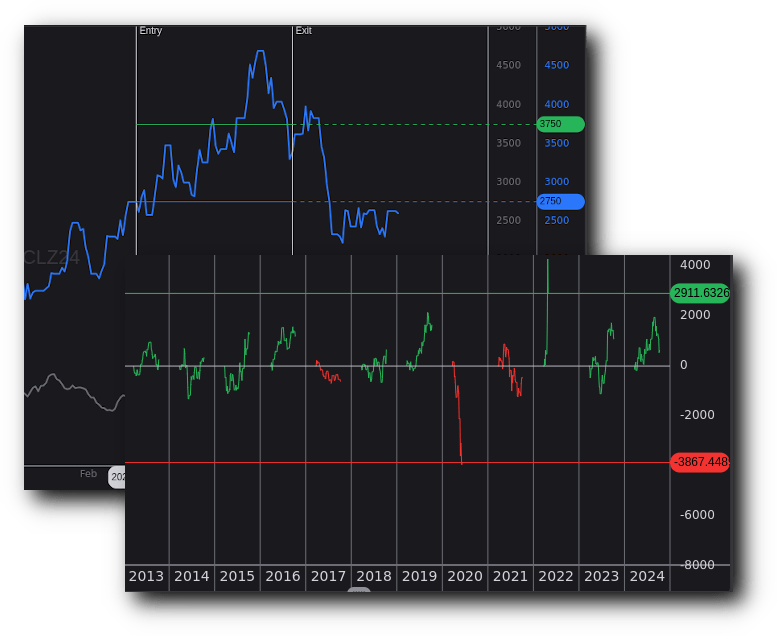Click the highlighted date tag beside Feb

116,477
